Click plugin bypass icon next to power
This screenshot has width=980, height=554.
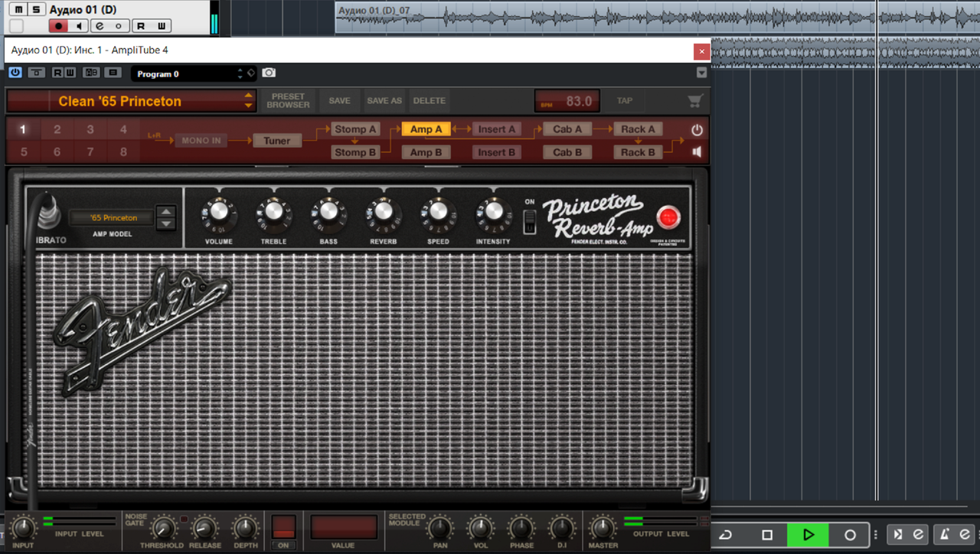36,73
